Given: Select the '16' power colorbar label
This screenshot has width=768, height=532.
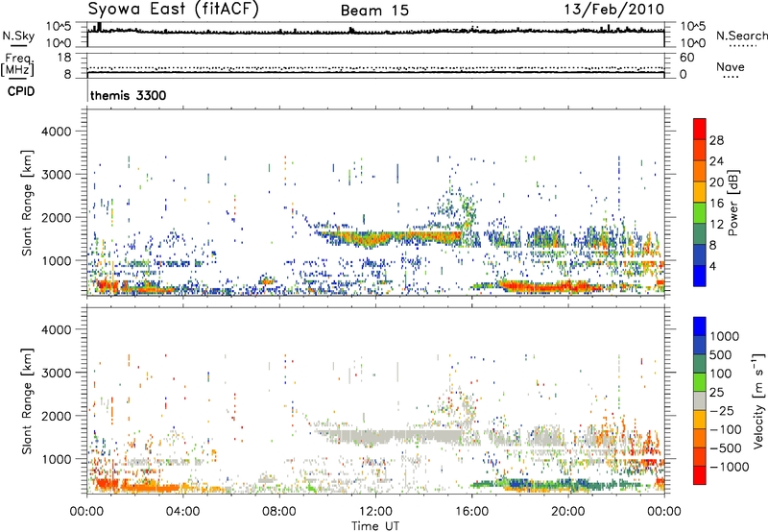Looking at the screenshot, I should (x=716, y=204).
